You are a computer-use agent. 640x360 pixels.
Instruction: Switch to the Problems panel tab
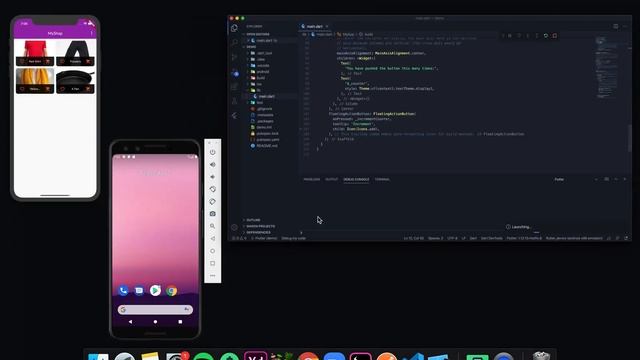pyautogui.click(x=311, y=180)
